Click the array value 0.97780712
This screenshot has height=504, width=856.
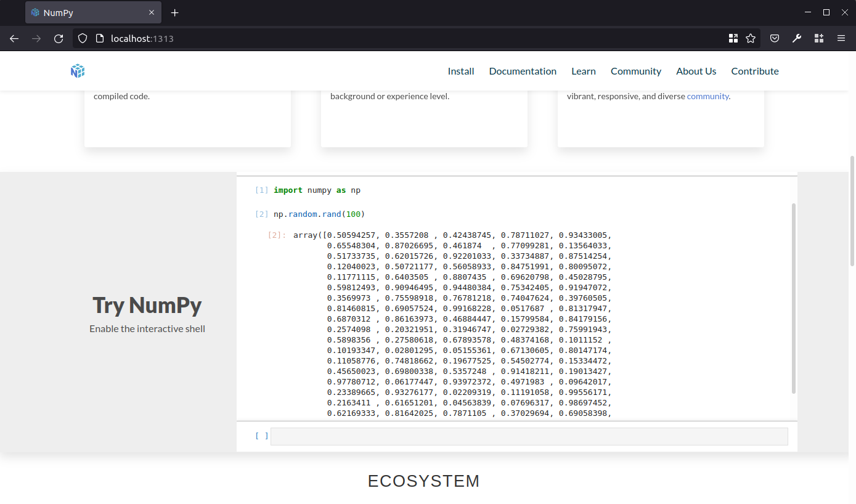[x=351, y=381]
